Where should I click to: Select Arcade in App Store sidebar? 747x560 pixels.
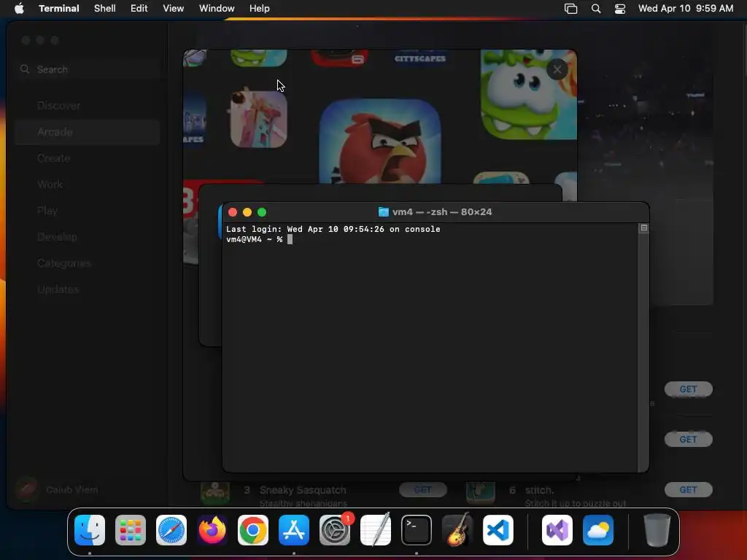tap(88, 132)
